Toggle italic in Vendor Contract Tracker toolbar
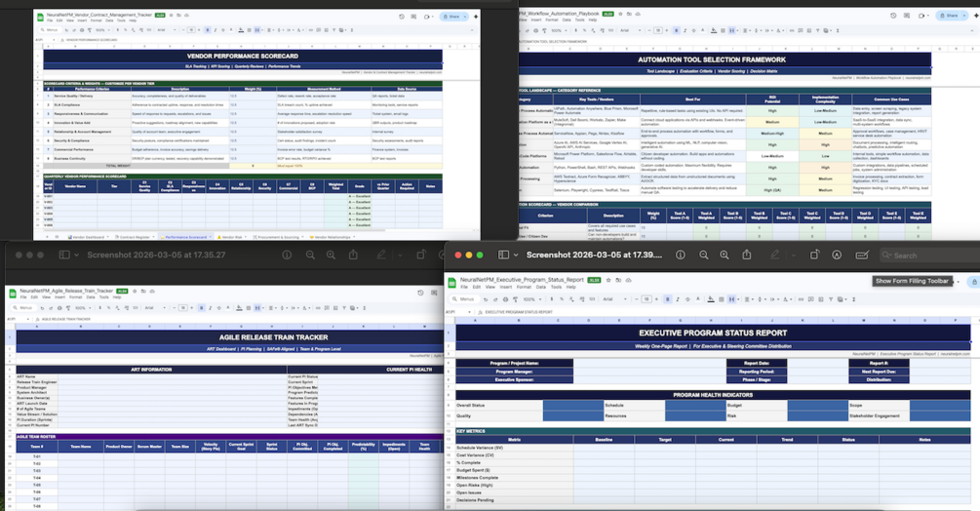Viewport: 980px width, 511px height. (x=216, y=30)
